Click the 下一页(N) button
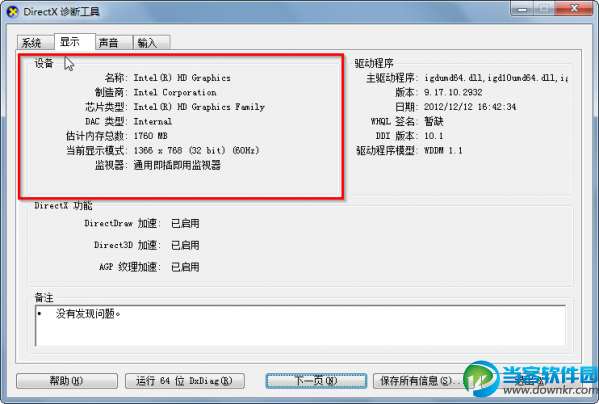This screenshot has height=404, width=599. point(316,381)
